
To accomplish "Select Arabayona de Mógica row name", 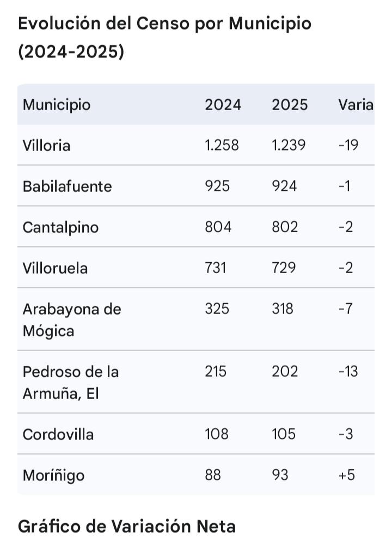I will (x=71, y=319).
